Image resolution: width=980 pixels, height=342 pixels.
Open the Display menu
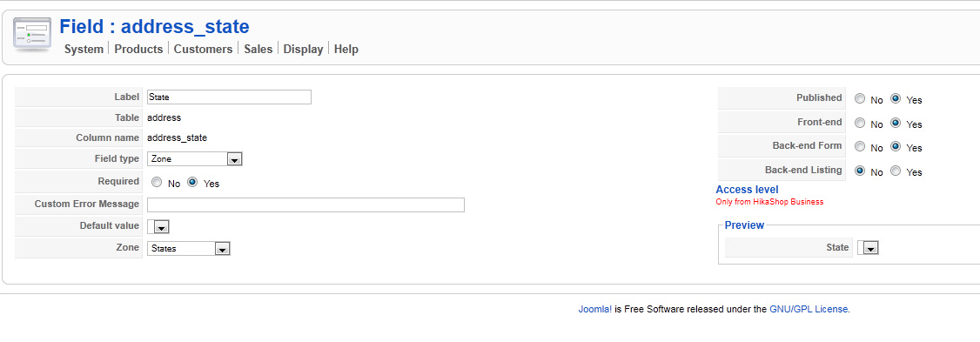(303, 49)
